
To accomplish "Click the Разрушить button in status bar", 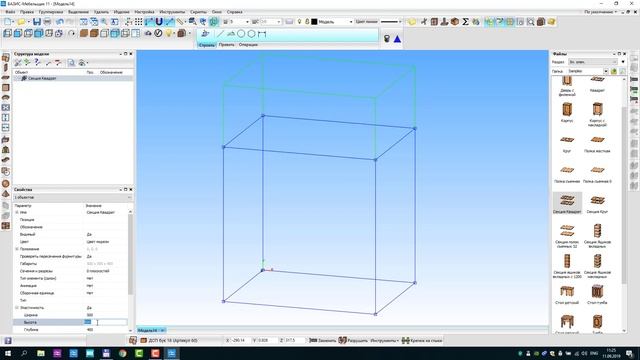I will coord(353,340).
